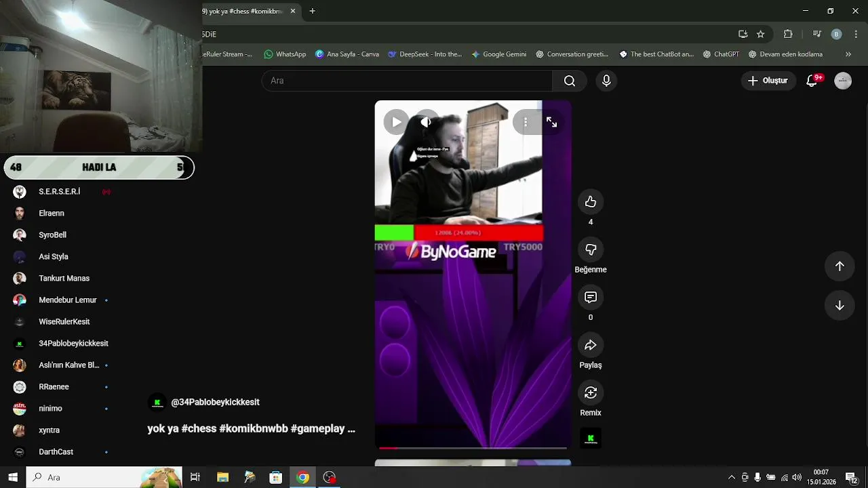
Task: Open the channel sound thumbnail below Remix
Action: pyautogui.click(x=590, y=438)
